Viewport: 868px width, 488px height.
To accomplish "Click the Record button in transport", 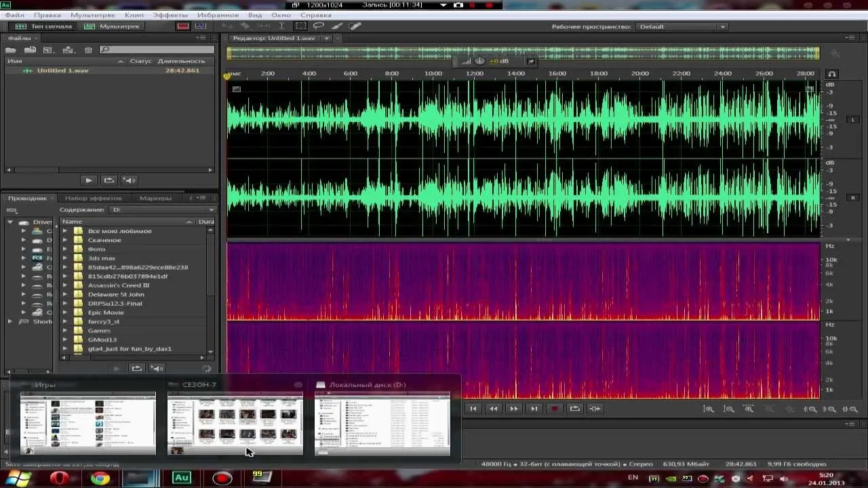I will pos(555,409).
